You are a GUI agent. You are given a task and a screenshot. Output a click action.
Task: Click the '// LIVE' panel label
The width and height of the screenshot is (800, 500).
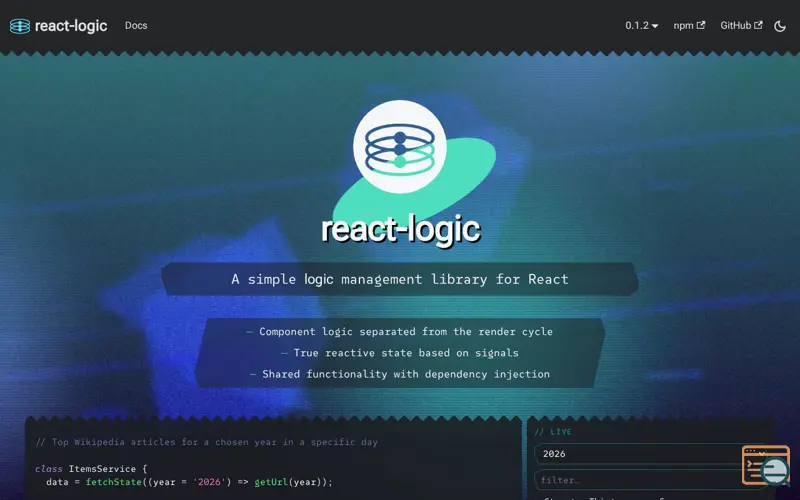pos(553,432)
